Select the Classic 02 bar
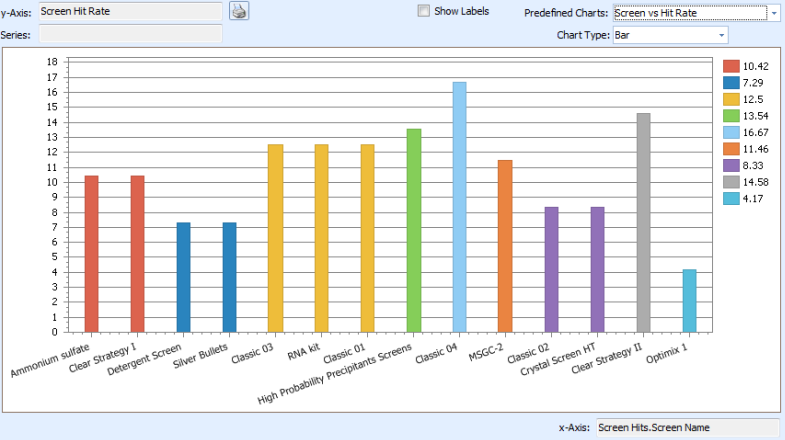 [551, 270]
